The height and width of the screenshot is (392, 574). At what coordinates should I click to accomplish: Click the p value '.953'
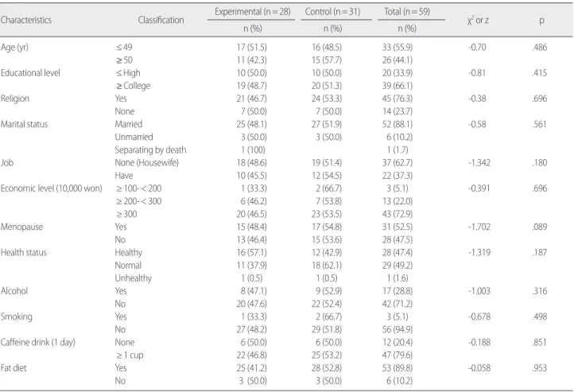(x=540, y=367)
